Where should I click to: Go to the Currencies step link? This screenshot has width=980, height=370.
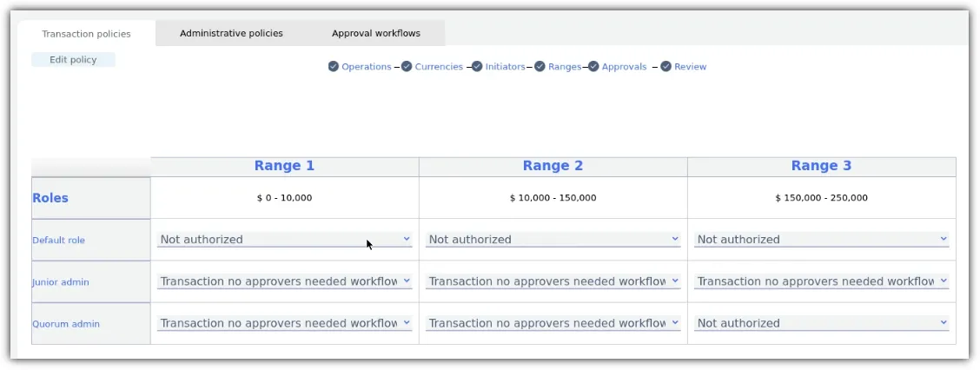439,67
